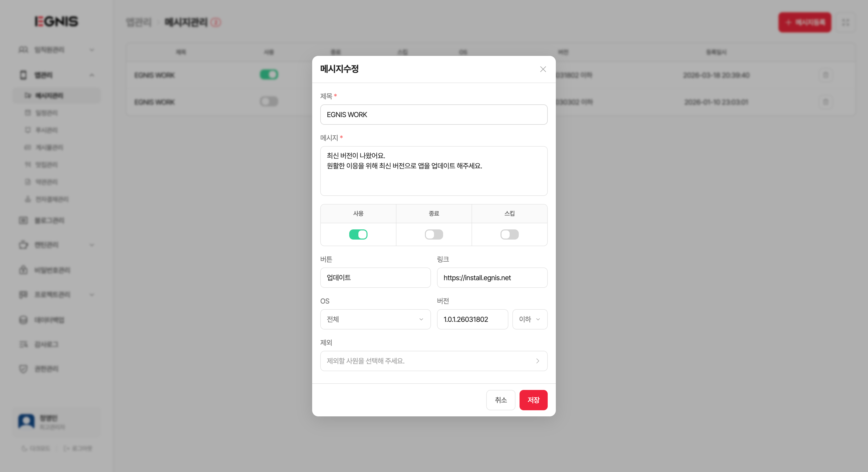Collapse the chevron next to the phone menu

[x=92, y=75]
